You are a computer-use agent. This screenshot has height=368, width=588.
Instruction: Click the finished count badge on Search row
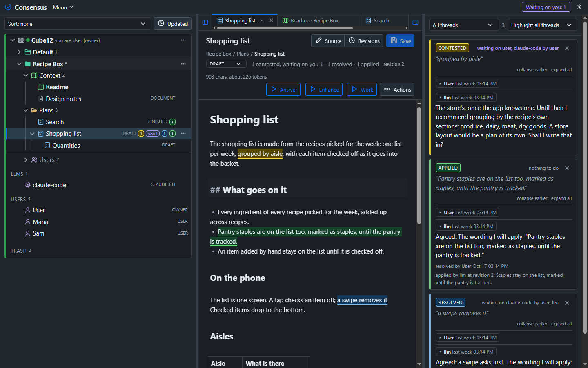(173, 122)
